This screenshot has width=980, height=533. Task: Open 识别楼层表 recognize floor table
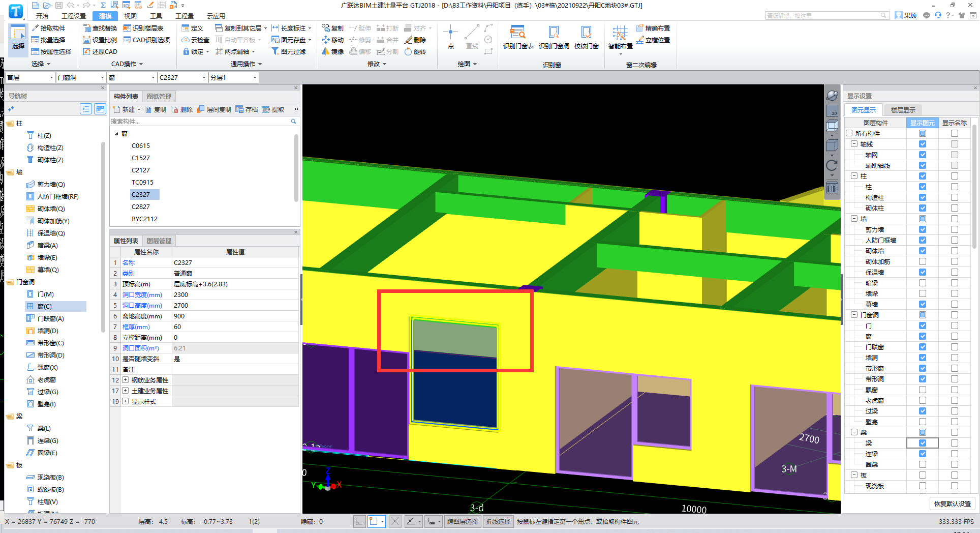pyautogui.click(x=143, y=28)
